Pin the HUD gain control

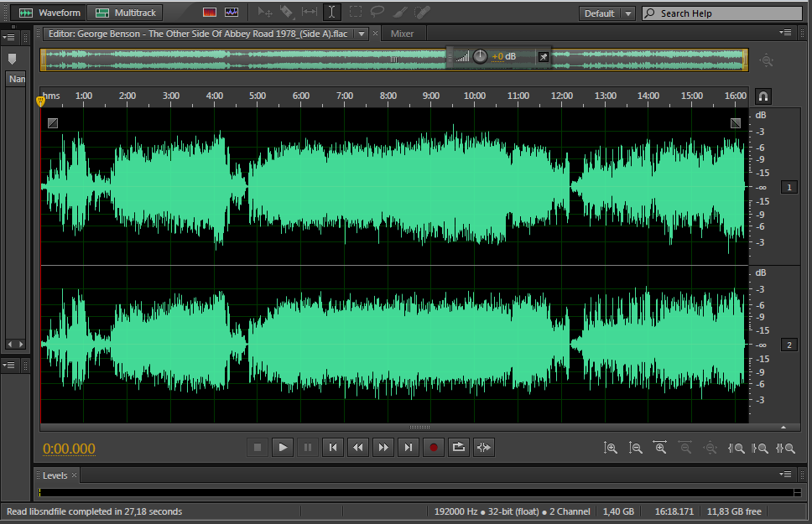pyautogui.click(x=544, y=57)
